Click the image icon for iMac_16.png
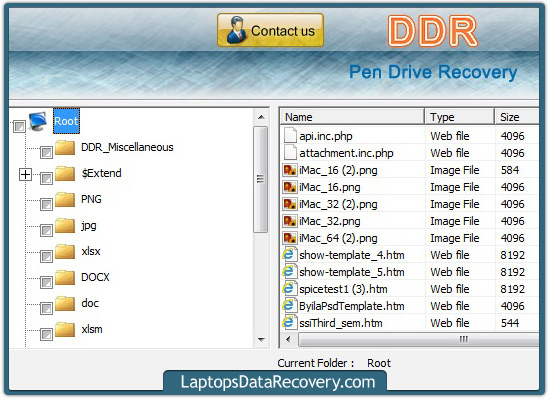Image resolution: width=550 pixels, height=400 pixels. click(x=290, y=187)
